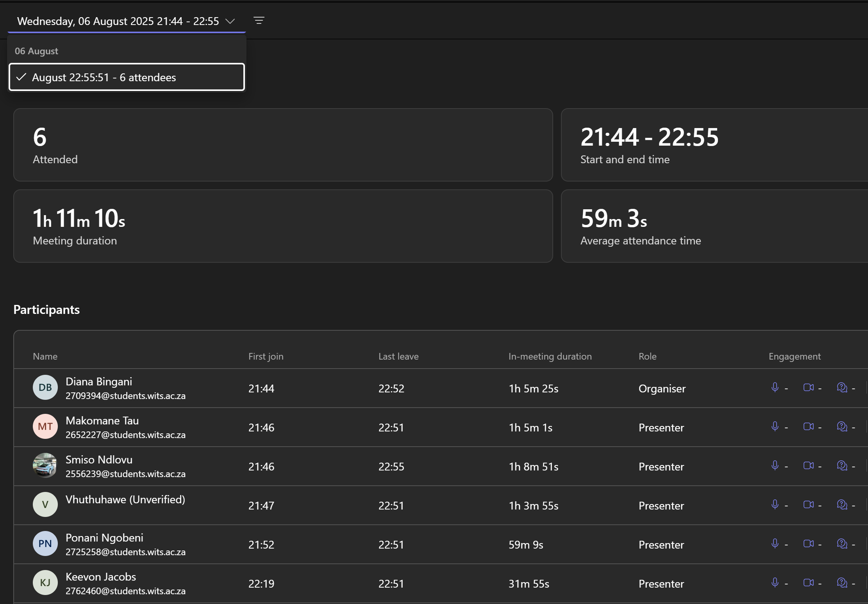Sort by the In-meeting duration column
The image size is (868, 604).
point(550,356)
